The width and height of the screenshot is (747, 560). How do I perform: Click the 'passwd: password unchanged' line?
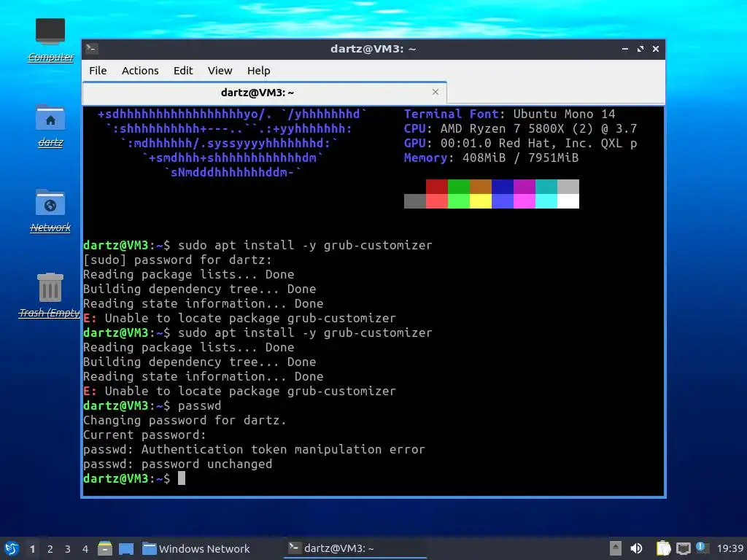pyautogui.click(x=178, y=464)
